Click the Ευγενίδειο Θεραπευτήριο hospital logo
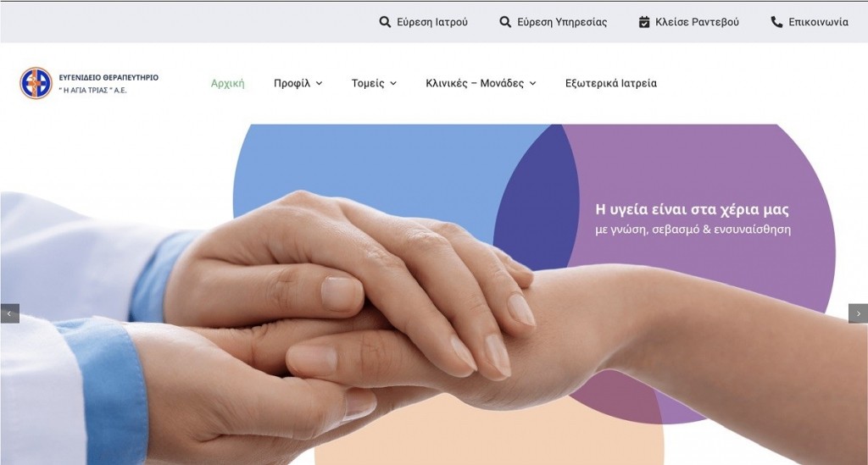This screenshot has height=465, width=868. point(36,84)
